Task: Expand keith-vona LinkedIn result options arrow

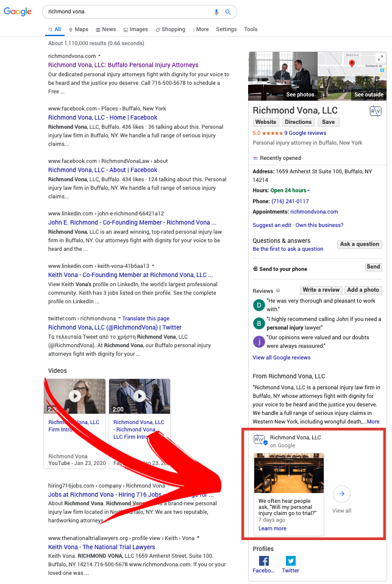Action: [153, 265]
